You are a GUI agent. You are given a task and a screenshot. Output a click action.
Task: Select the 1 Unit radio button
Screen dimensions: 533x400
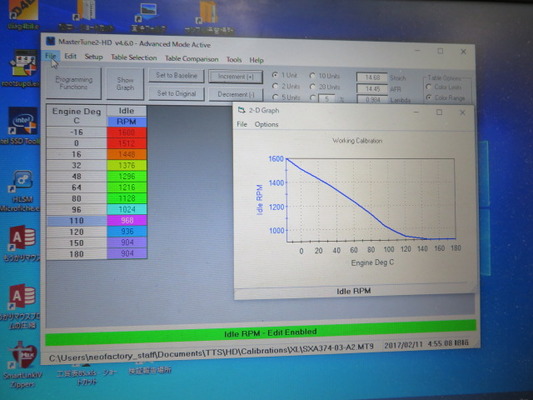pyautogui.click(x=275, y=75)
